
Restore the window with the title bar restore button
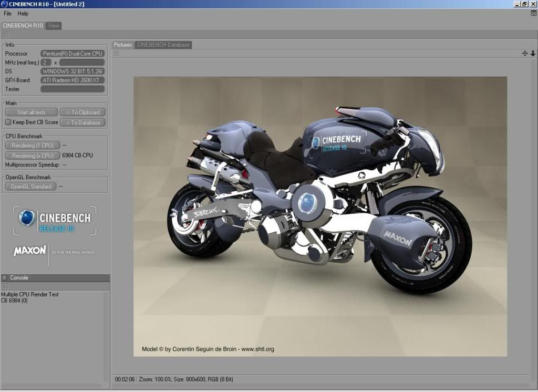tap(525, 4)
